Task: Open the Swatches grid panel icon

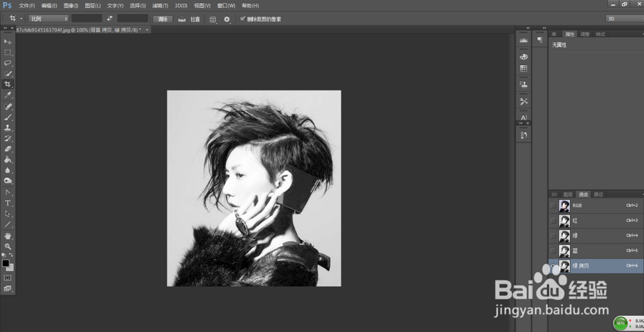Action: click(x=524, y=68)
